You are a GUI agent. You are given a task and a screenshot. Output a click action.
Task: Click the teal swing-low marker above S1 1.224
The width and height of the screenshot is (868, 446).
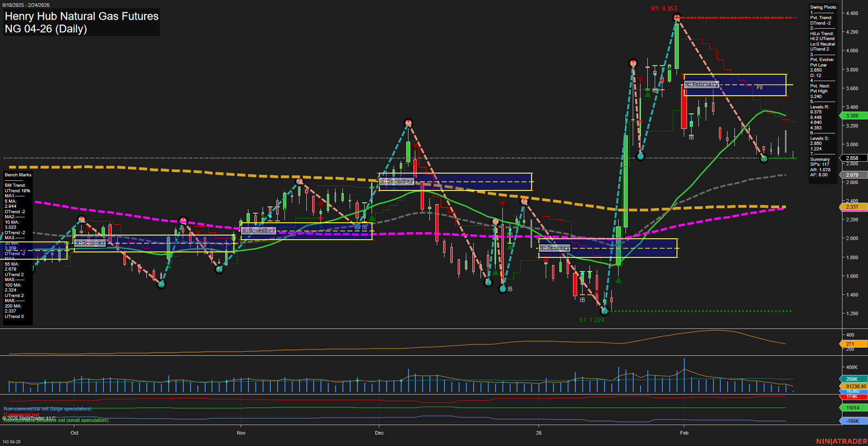click(x=604, y=312)
